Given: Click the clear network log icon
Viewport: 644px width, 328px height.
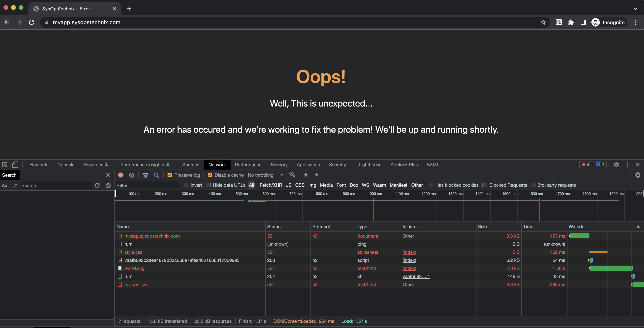Looking at the screenshot, I should (131, 175).
